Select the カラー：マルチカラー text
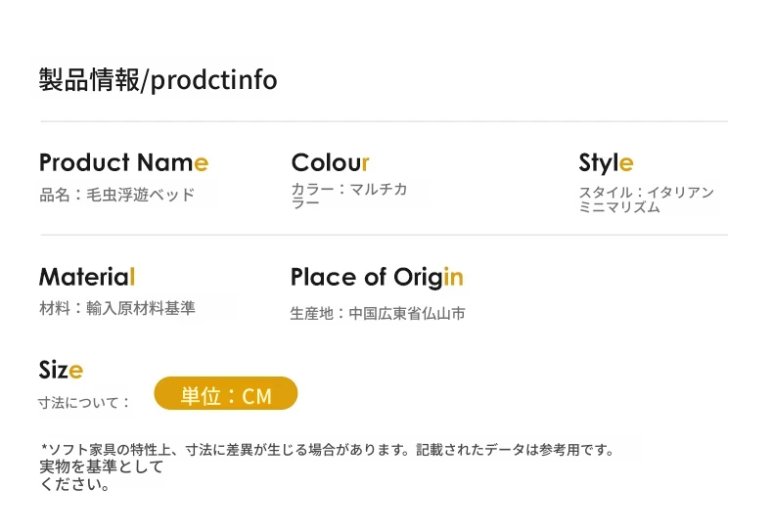 (x=349, y=196)
